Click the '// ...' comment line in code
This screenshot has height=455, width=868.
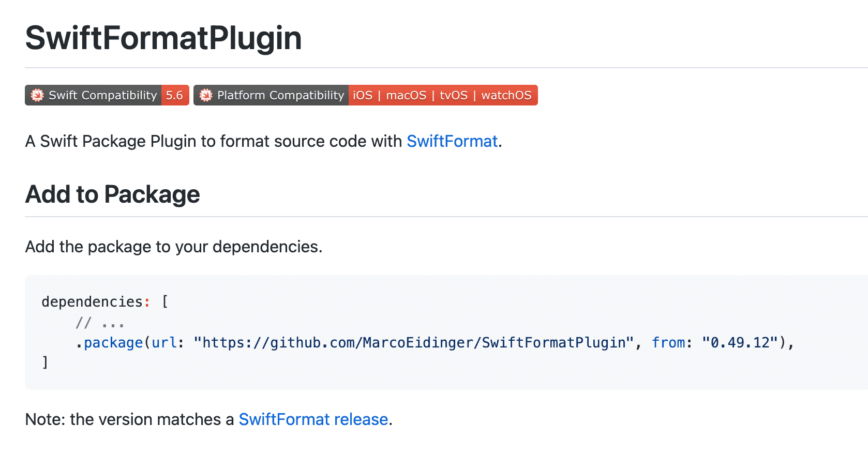[100, 323]
